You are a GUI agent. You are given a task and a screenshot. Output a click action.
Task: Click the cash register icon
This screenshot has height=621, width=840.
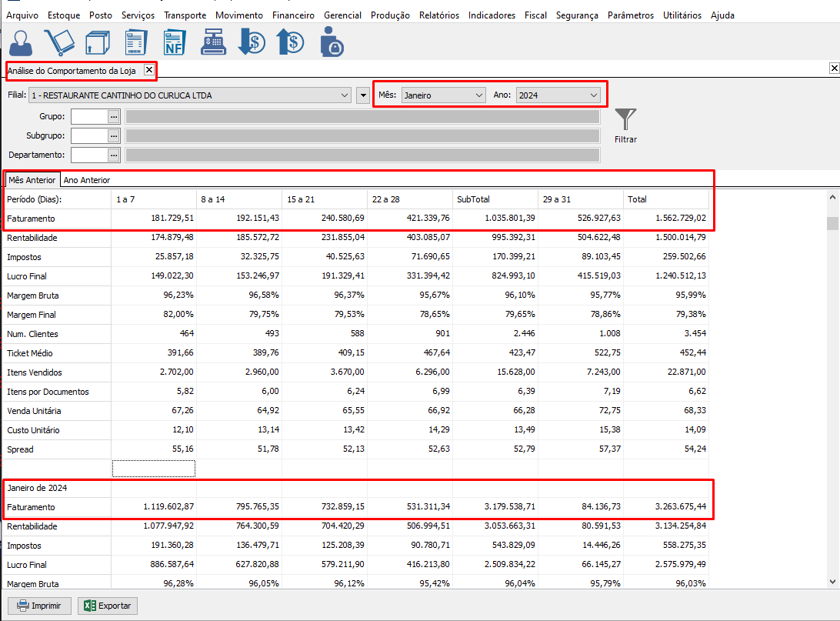click(215, 42)
